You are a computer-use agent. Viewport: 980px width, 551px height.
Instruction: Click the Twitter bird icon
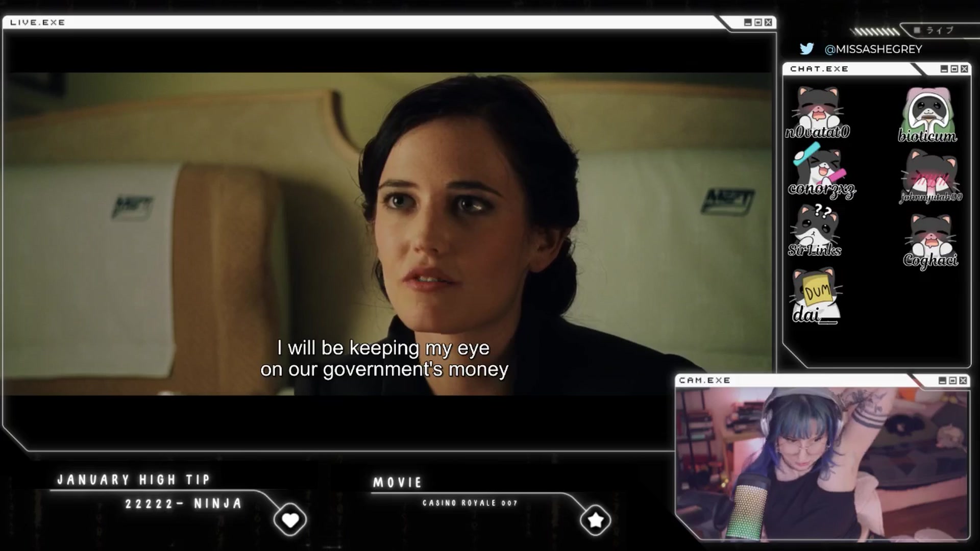[x=806, y=48]
